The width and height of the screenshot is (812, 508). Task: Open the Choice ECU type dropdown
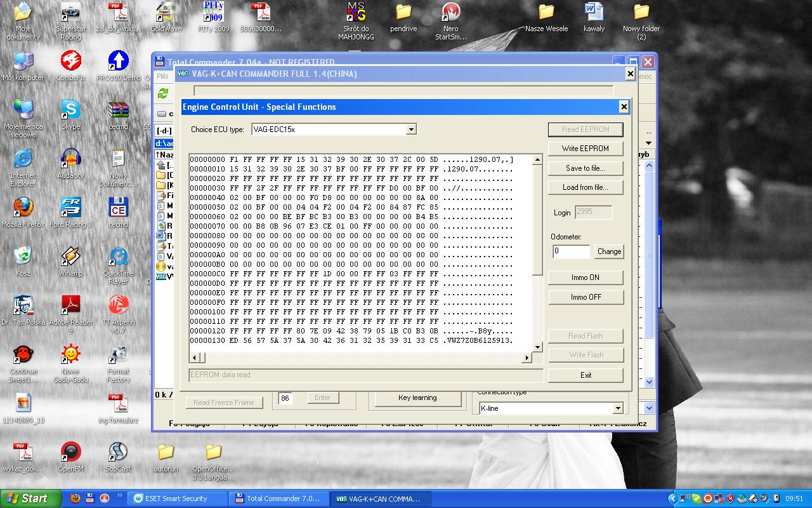click(x=411, y=130)
